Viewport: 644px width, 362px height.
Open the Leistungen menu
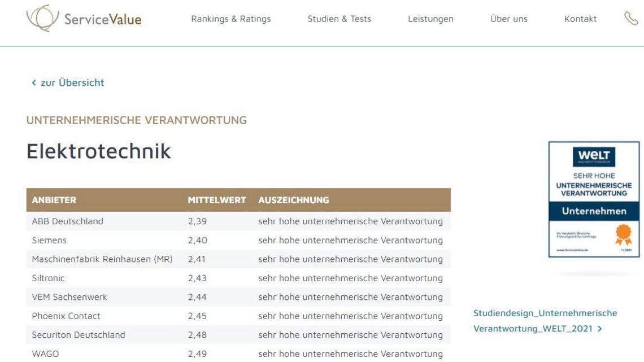[x=430, y=19]
